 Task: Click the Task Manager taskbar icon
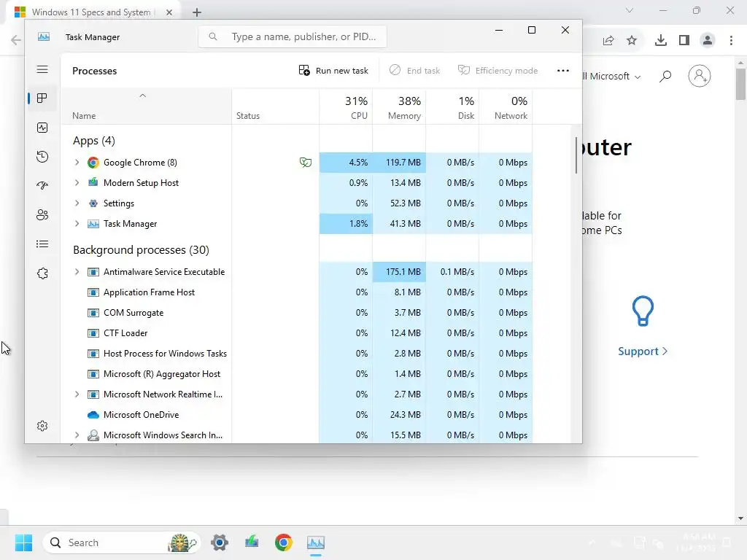(315, 542)
